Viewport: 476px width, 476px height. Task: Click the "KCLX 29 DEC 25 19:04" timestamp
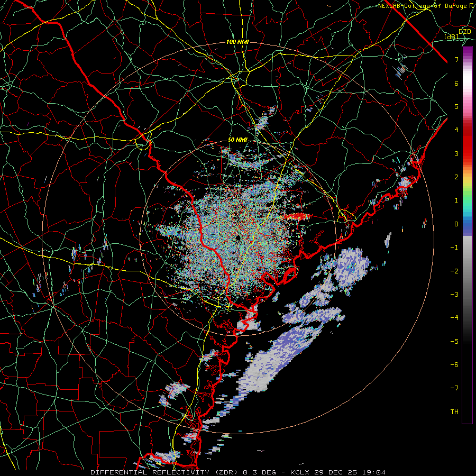pyautogui.click(x=338, y=472)
